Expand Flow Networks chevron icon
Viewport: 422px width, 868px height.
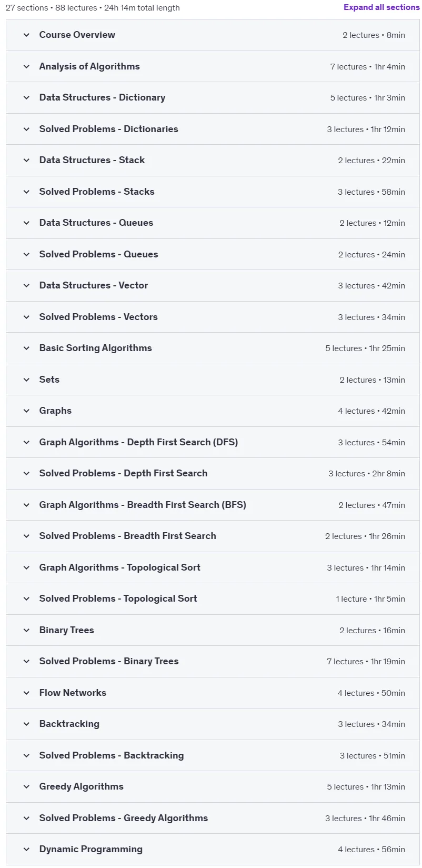click(26, 693)
